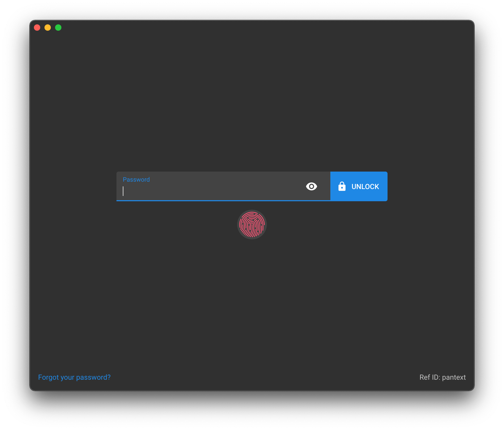The height and width of the screenshot is (430, 504).
Task: Click the UNLOCK button
Action: (359, 186)
